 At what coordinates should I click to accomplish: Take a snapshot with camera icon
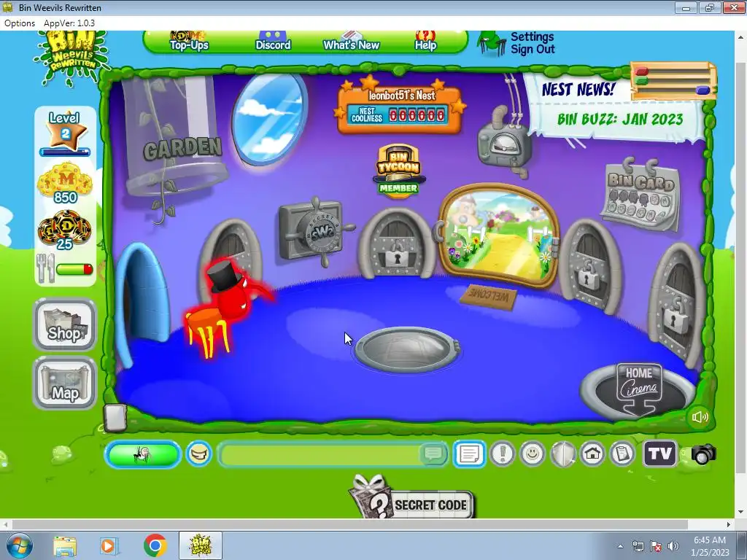pyautogui.click(x=703, y=454)
